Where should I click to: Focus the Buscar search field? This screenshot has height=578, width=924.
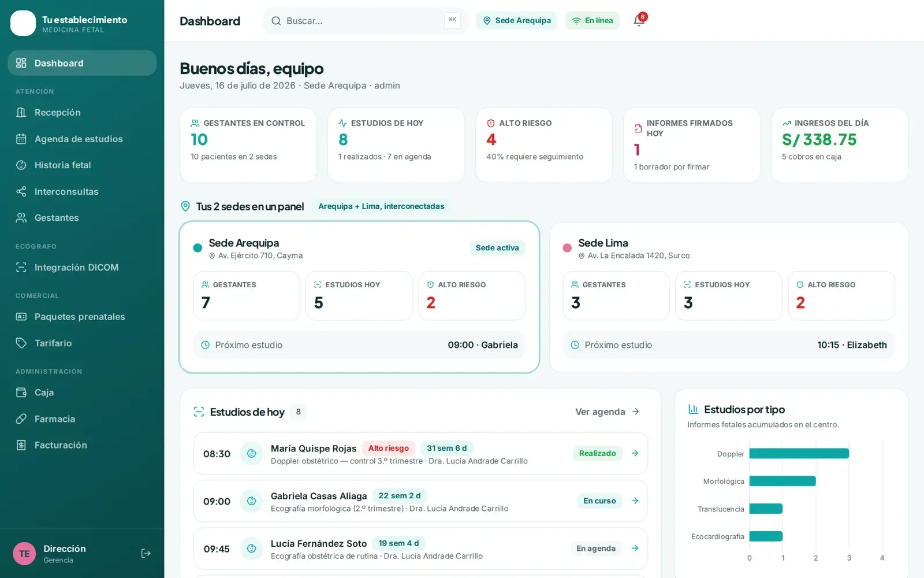[365, 21]
